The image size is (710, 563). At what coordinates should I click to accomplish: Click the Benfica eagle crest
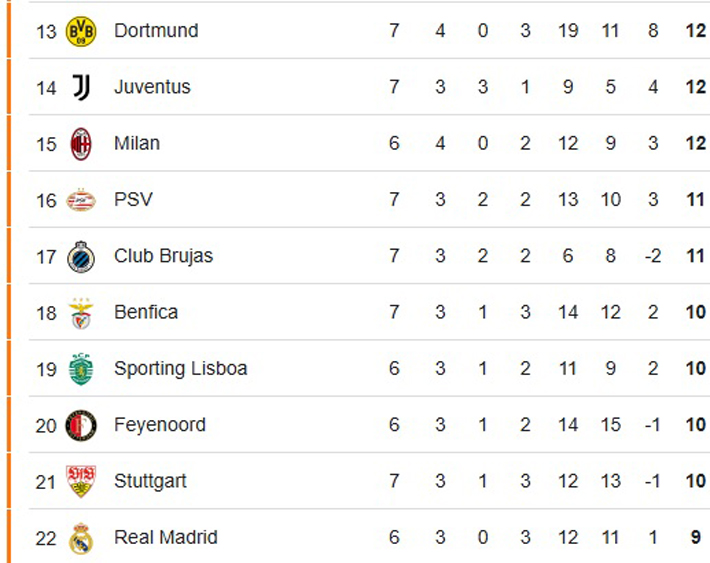tap(81, 313)
